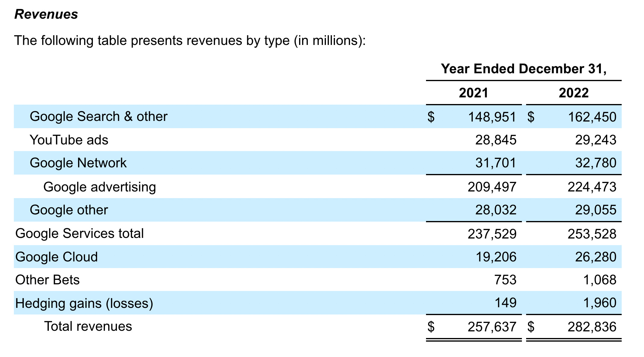Click the dollar sign before 257,637

pos(431,327)
